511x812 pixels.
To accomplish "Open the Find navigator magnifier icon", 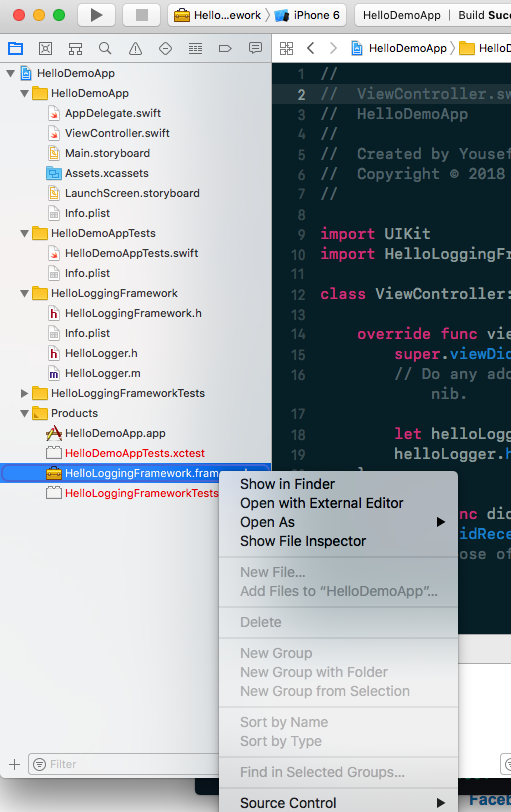I will tap(105, 49).
